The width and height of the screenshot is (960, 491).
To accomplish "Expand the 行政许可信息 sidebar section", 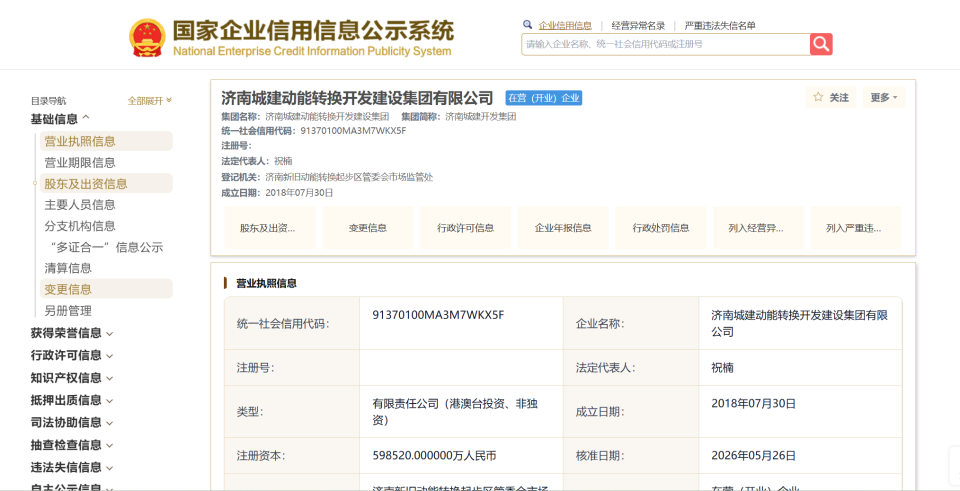I will [72, 356].
